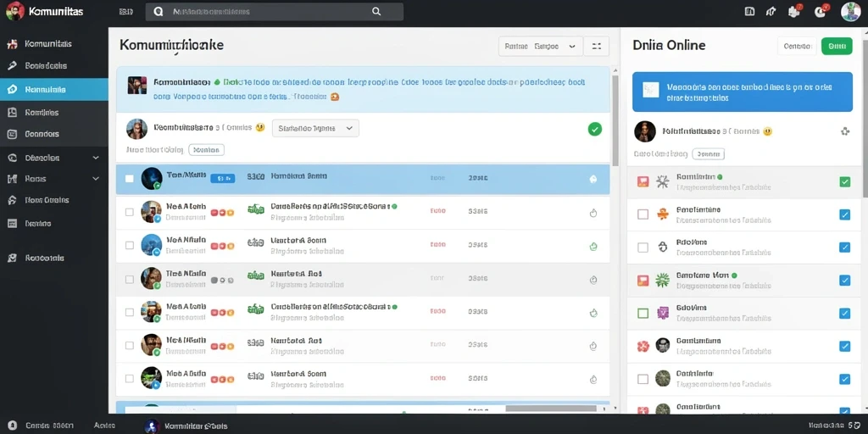Open the sidebar item with the wrench icon
Viewport: 868px width, 434px height.
pyautogui.click(x=53, y=65)
